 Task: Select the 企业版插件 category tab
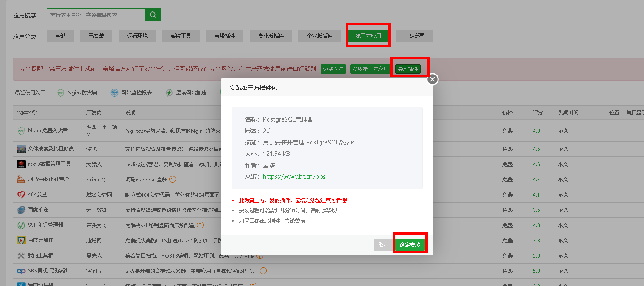coord(320,36)
